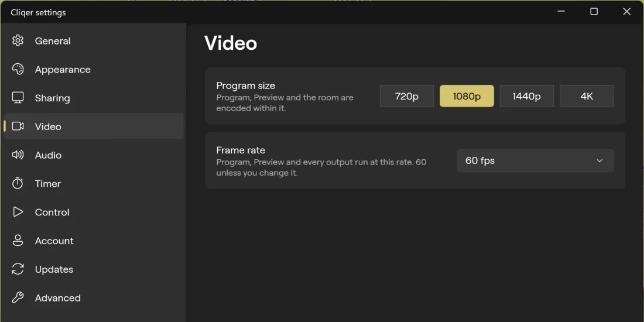This screenshot has height=322, width=644.
Task: Click the Control play icon
Action: click(18, 212)
